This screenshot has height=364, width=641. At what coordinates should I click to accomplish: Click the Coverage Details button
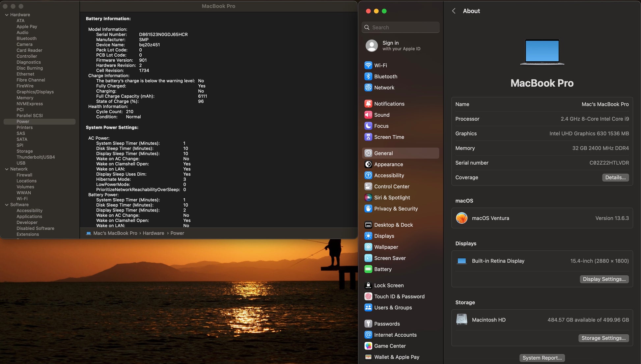615,178
